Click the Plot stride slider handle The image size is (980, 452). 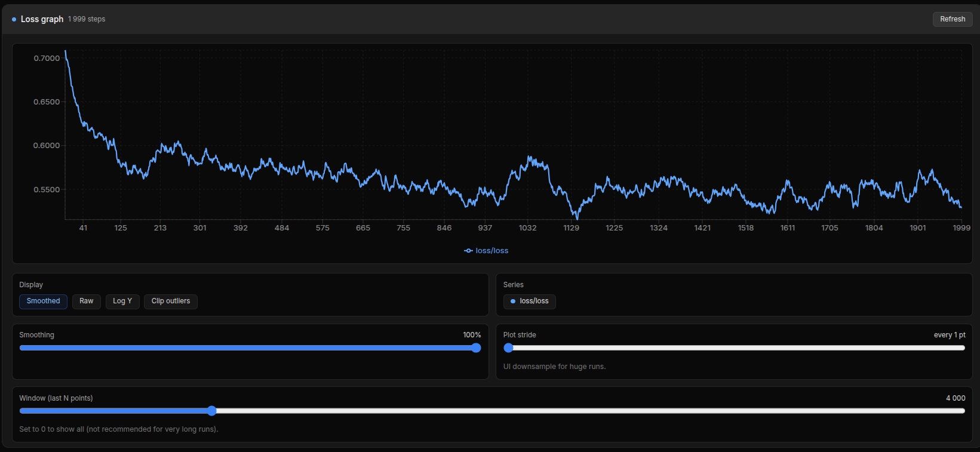508,348
